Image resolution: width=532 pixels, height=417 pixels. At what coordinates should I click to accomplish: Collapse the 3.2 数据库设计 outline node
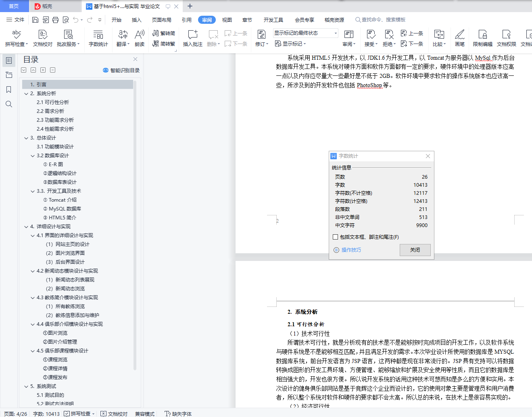coord(33,156)
